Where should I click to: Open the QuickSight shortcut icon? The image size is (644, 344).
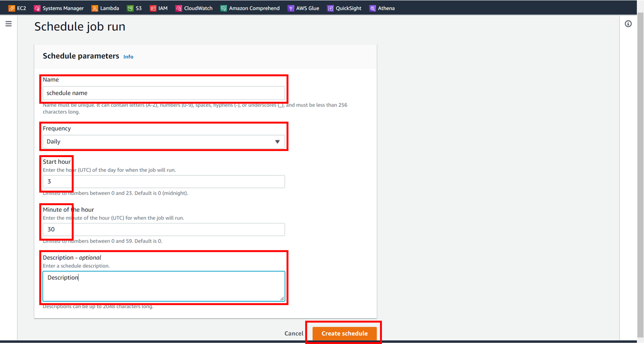click(330, 8)
